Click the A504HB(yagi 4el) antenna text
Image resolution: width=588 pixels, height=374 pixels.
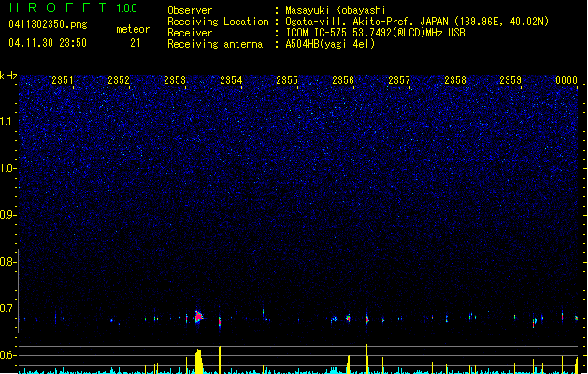(330, 44)
